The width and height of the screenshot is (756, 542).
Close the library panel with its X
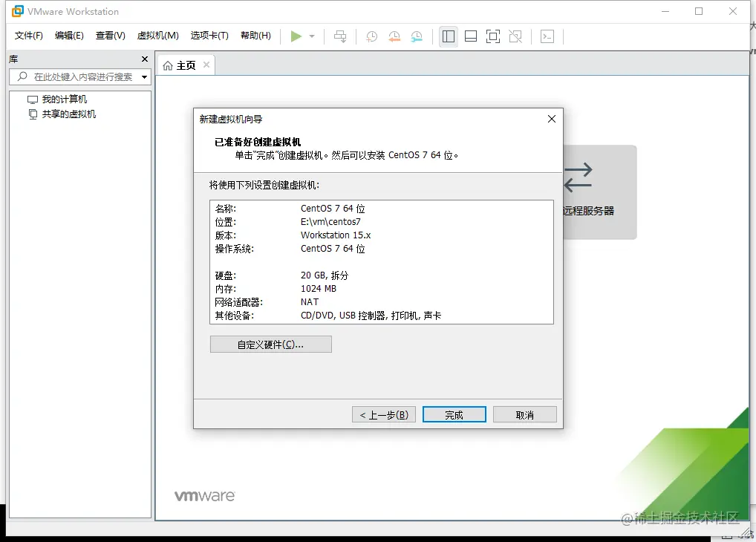[x=145, y=59]
